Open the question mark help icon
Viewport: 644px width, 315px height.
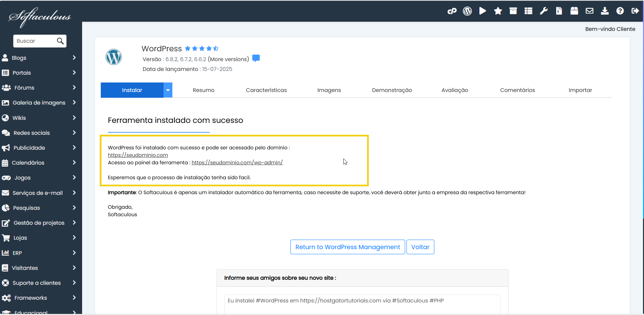click(620, 11)
